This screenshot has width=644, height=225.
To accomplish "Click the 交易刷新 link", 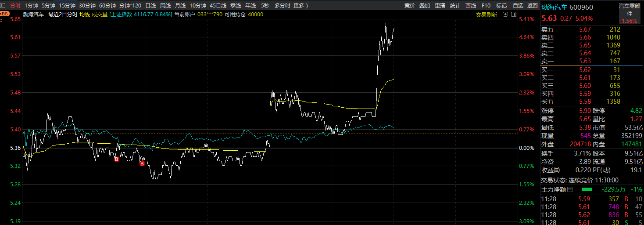I will point(487,15).
